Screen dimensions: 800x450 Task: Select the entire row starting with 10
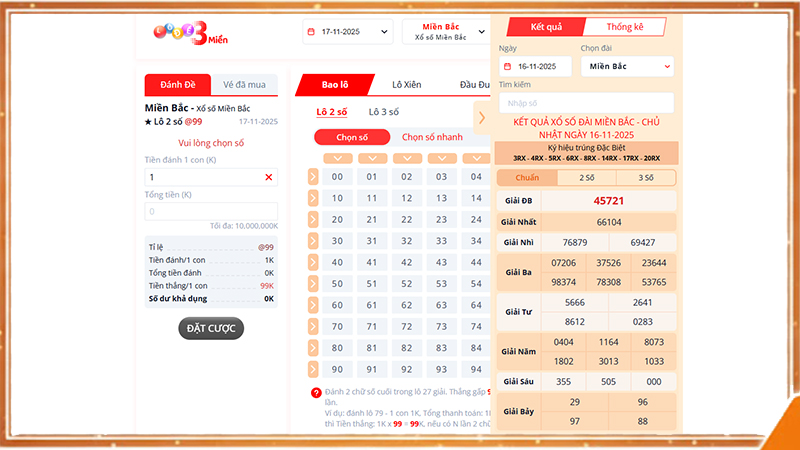tap(313, 198)
